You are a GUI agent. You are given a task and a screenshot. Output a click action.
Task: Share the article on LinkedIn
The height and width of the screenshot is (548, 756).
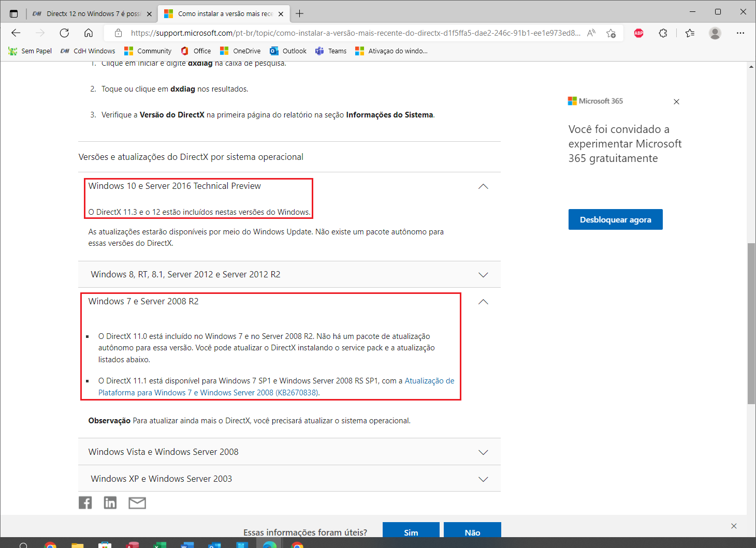pyautogui.click(x=110, y=502)
